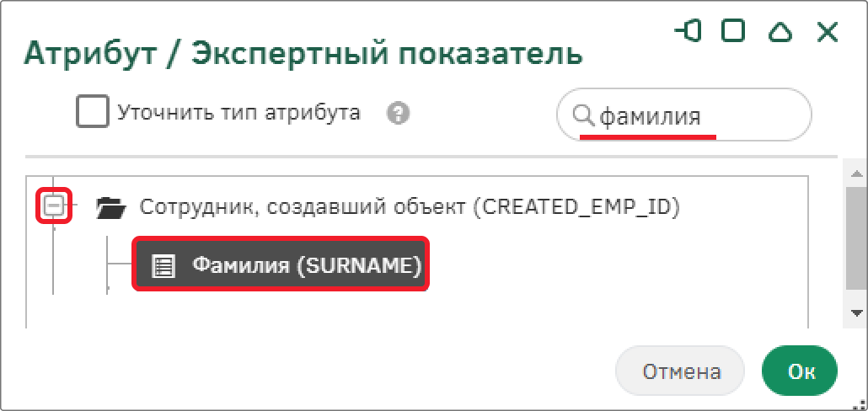Click the table icon beside Фамилия
Screen dimensions: 868x411
click(163, 266)
